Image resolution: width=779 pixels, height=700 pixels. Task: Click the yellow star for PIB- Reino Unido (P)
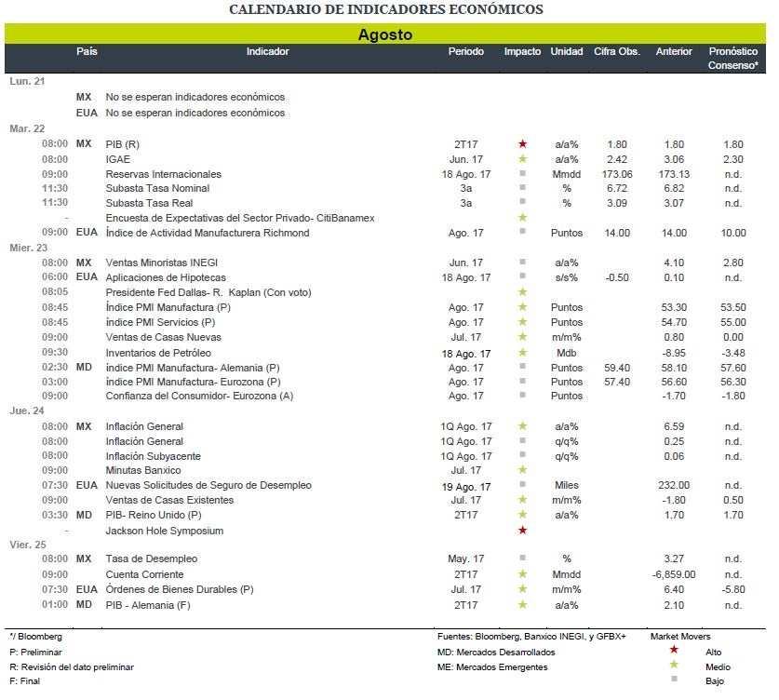point(522,514)
